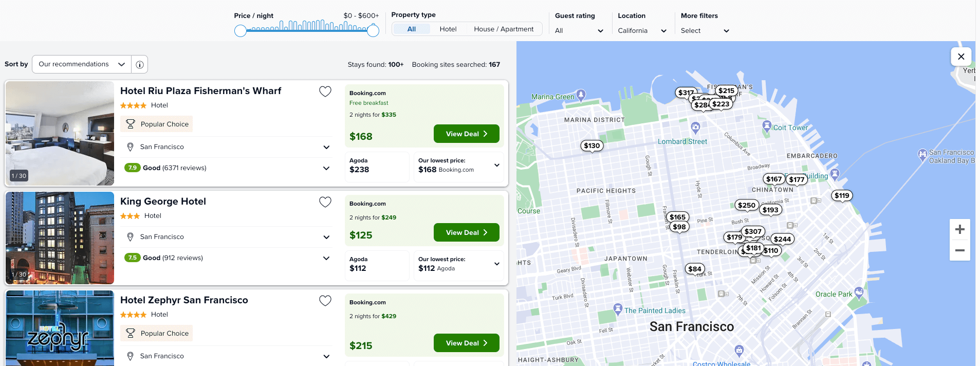Click View Deal for King George Hotel
This screenshot has width=980, height=366.
tap(466, 232)
